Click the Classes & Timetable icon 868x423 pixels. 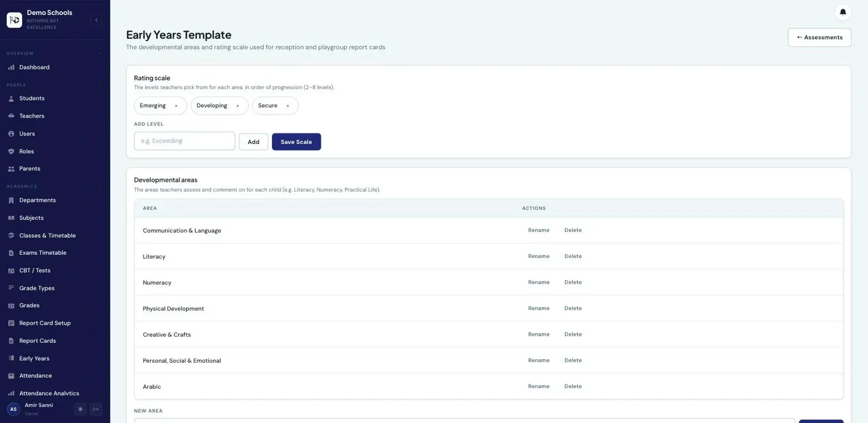tap(11, 236)
